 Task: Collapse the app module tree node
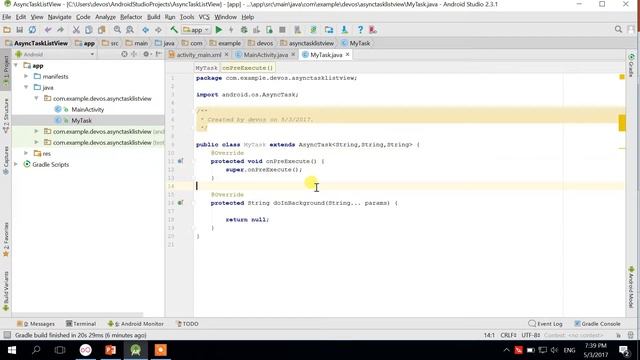pos(16,65)
